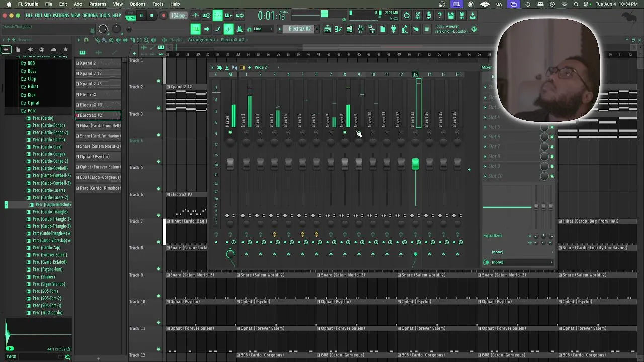
Task: Click the microphone recording icon
Action: (429, 16)
